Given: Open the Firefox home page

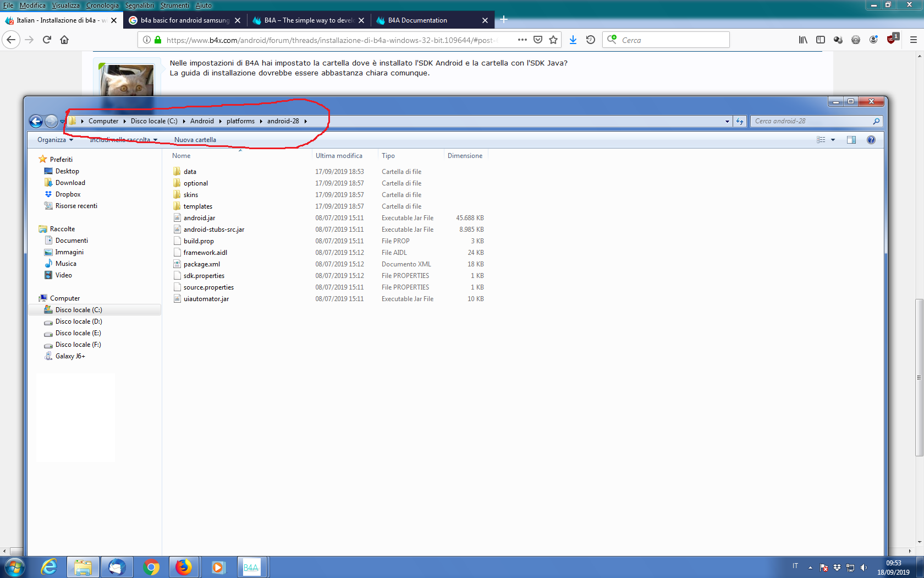Looking at the screenshot, I should point(64,40).
